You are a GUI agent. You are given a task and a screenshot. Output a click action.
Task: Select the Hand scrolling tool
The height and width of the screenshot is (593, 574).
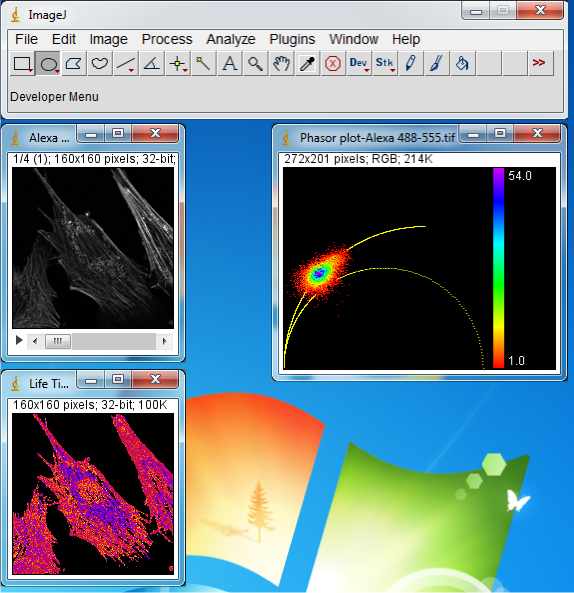click(x=281, y=64)
